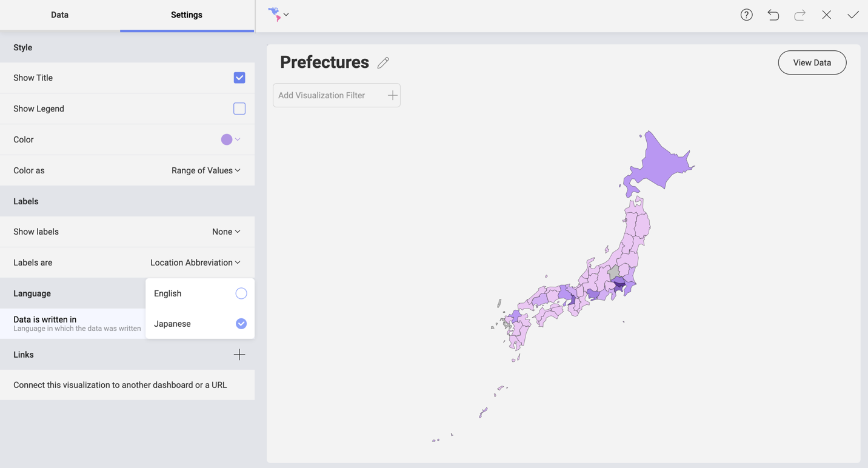This screenshot has width=868, height=468.
Task: Select the Japanese radio option
Action: click(x=241, y=324)
